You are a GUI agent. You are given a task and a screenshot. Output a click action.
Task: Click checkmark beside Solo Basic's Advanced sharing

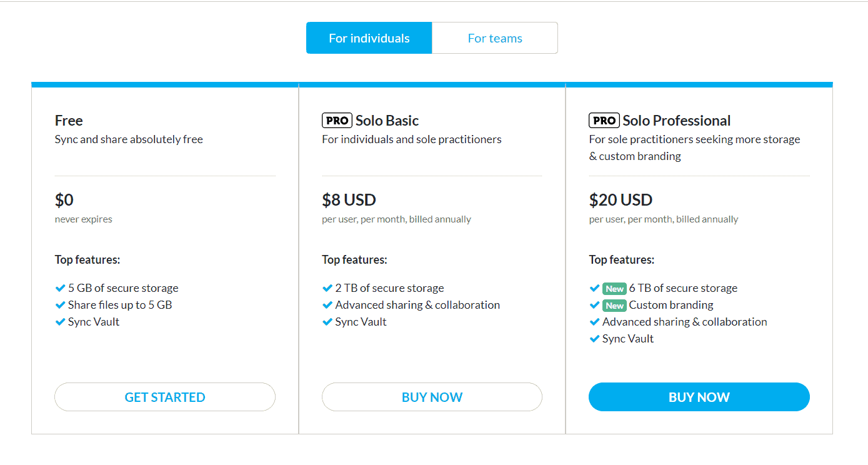pyautogui.click(x=327, y=305)
